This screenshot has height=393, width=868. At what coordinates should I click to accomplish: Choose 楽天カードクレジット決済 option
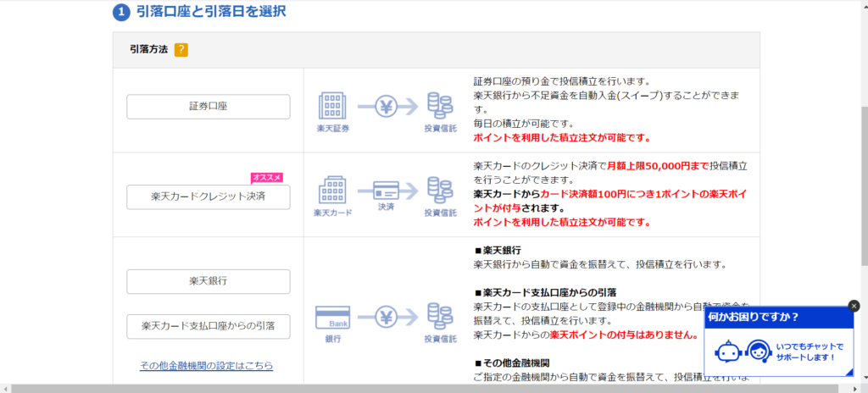209,197
